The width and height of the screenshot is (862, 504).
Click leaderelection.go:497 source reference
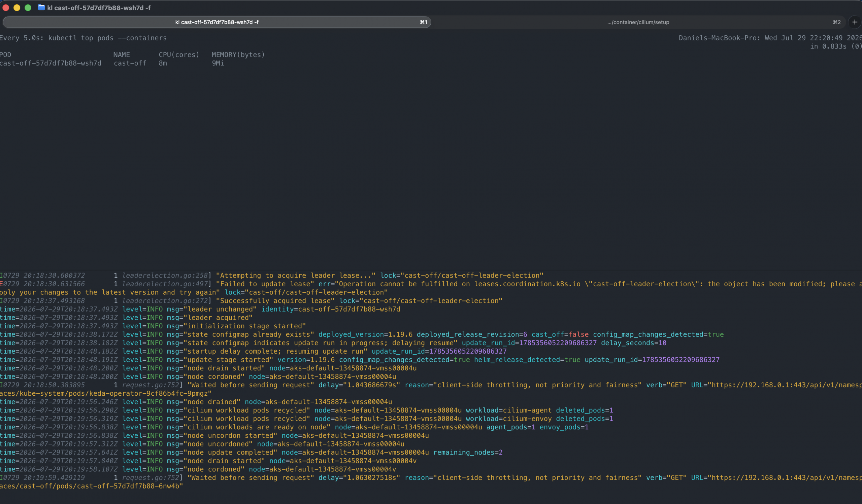tap(165, 284)
